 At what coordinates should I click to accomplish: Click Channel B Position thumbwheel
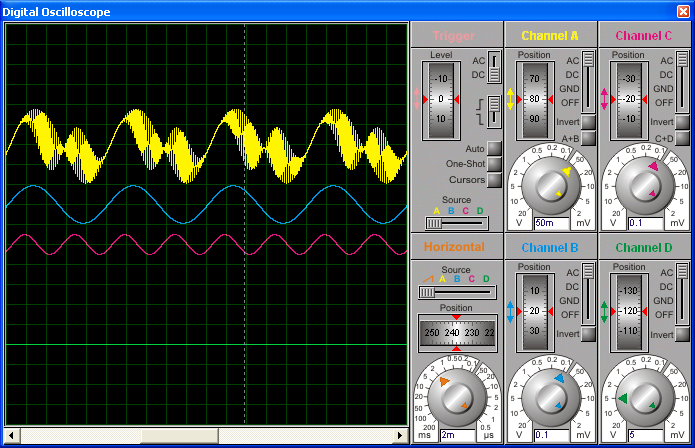pyautogui.click(x=535, y=312)
